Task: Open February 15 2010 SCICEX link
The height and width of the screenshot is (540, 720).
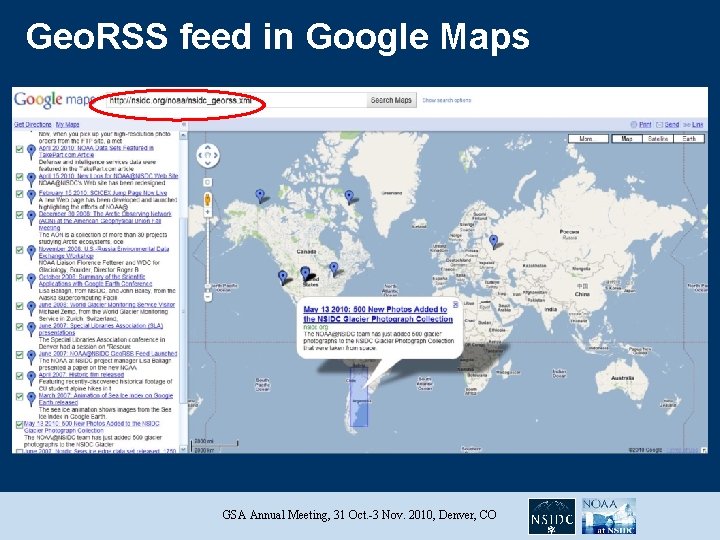Action: pyautogui.click(x=103, y=193)
